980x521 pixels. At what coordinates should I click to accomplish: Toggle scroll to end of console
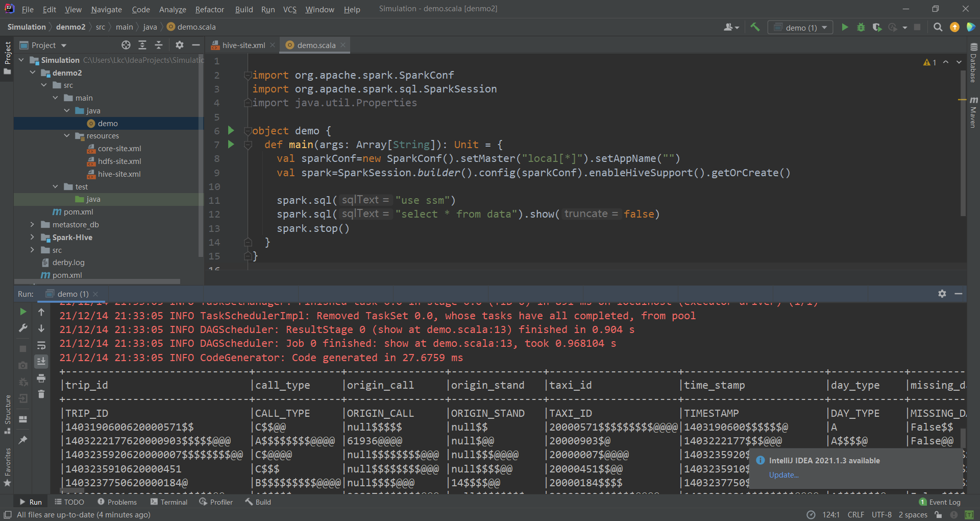tap(41, 362)
